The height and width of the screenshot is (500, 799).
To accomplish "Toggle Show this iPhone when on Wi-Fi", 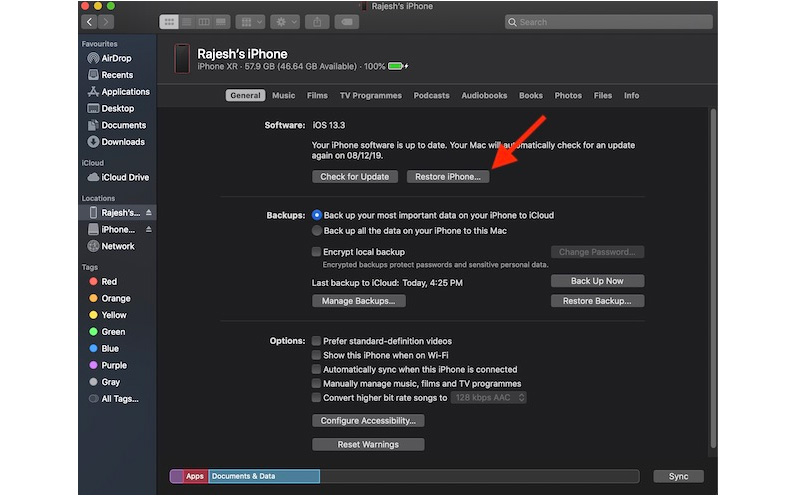I will [317, 355].
